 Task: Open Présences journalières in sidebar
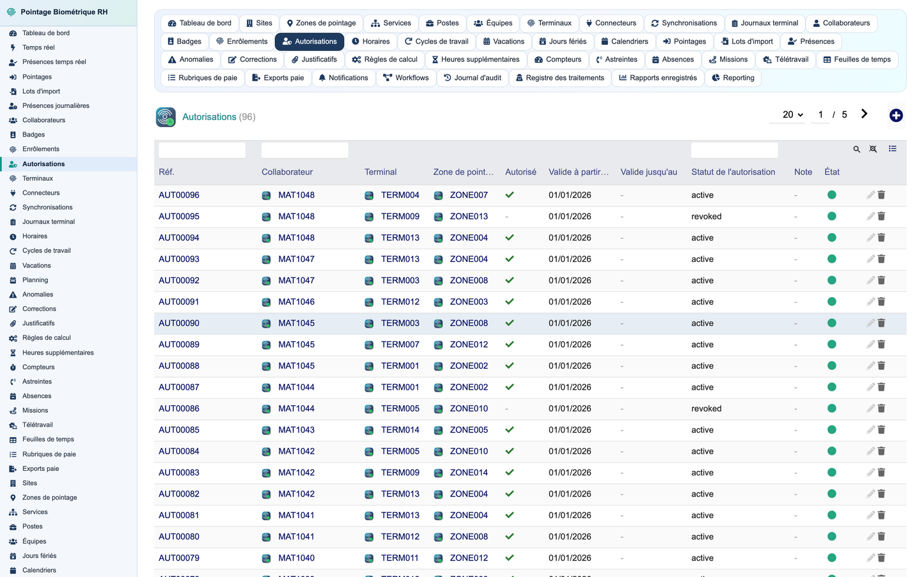pyautogui.click(x=56, y=105)
